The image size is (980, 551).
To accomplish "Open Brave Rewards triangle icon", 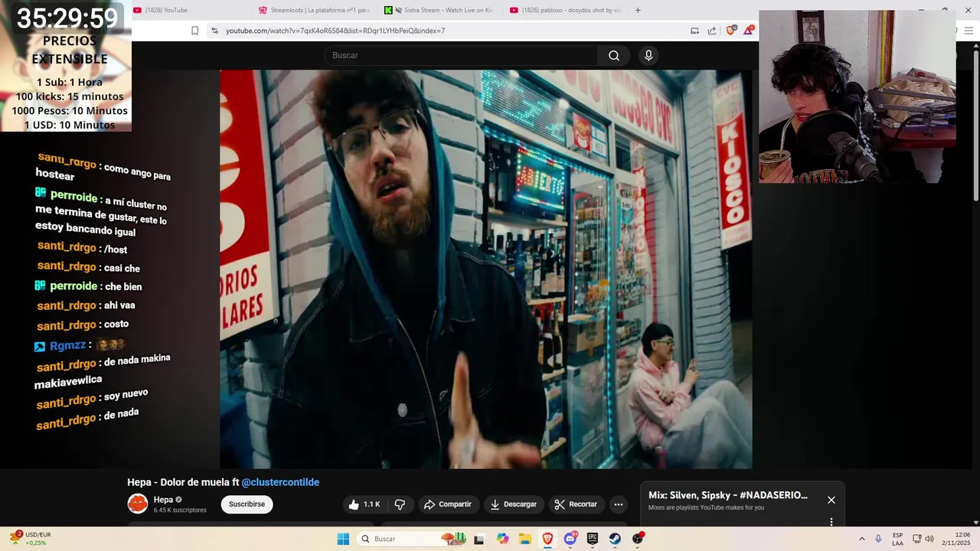I will tap(749, 30).
